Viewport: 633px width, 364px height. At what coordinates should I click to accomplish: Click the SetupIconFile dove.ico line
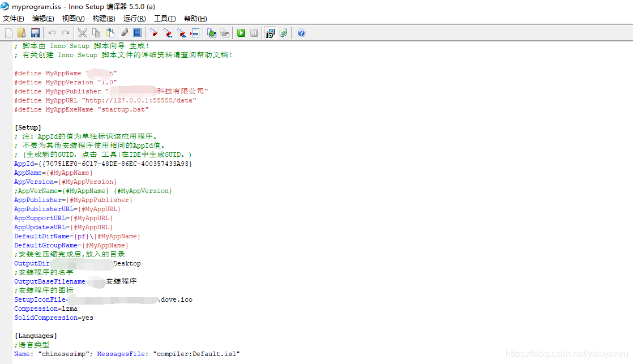tap(104, 300)
